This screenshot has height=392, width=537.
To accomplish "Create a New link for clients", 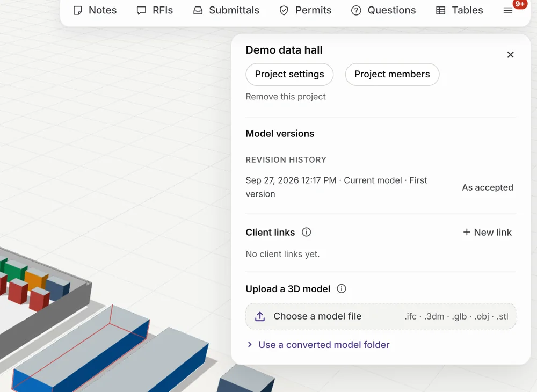I will [487, 232].
